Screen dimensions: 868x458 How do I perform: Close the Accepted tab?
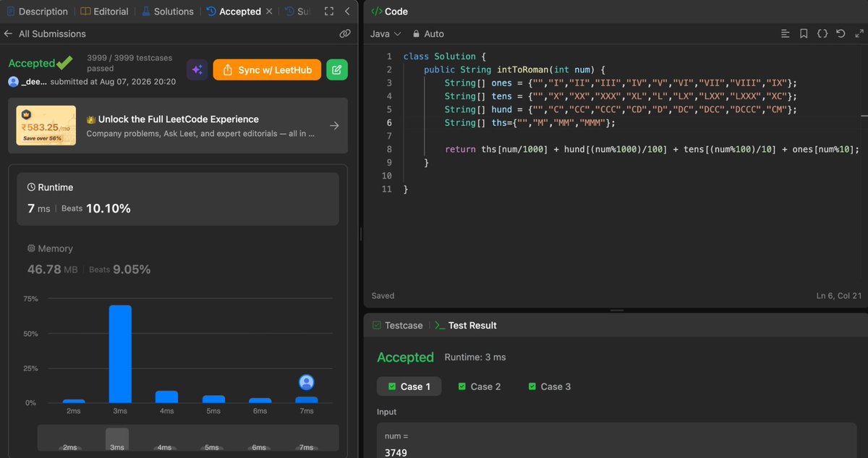(269, 12)
